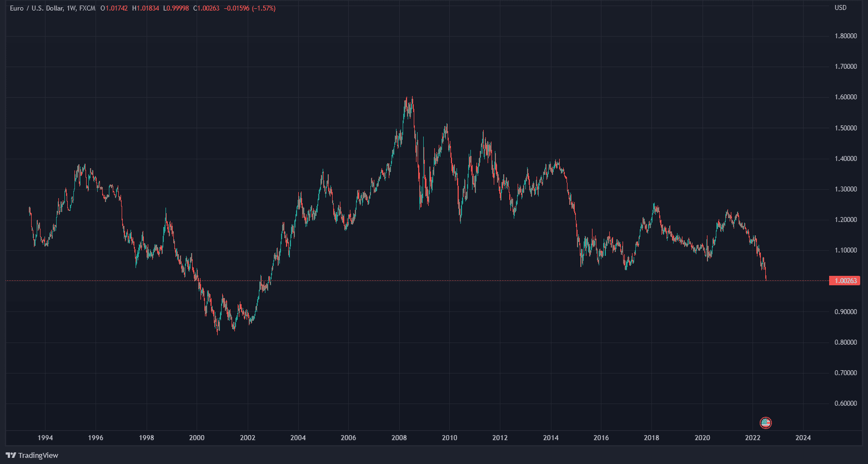Viewport: 868px width, 464px height.
Task: Click the Euro / U.S. Dollar symbol title
Action: pyautogui.click(x=36, y=8)
